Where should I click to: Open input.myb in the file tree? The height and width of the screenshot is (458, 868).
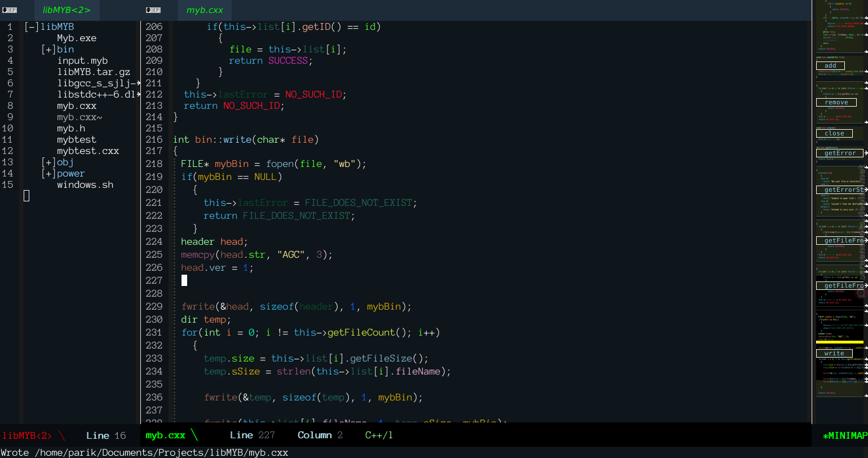click(x=82, y=60)
